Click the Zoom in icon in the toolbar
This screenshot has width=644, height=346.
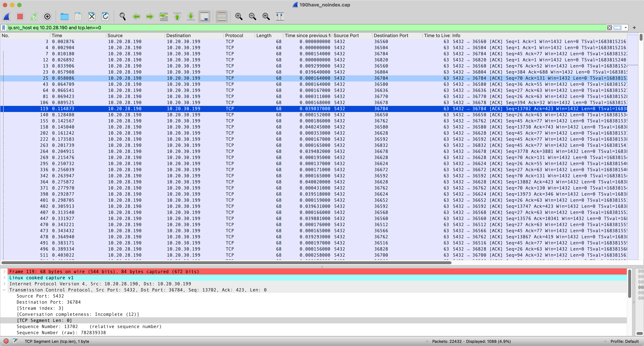(239, 17)
